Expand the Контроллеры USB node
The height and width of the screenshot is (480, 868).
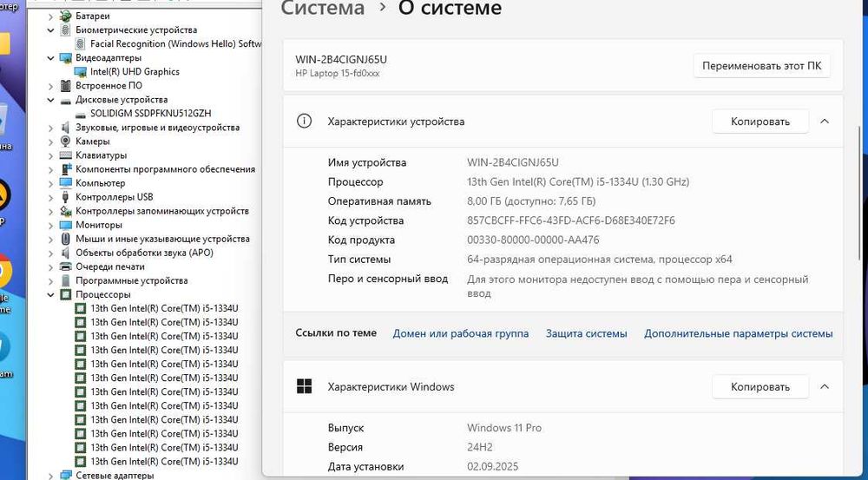pos(51,197)
